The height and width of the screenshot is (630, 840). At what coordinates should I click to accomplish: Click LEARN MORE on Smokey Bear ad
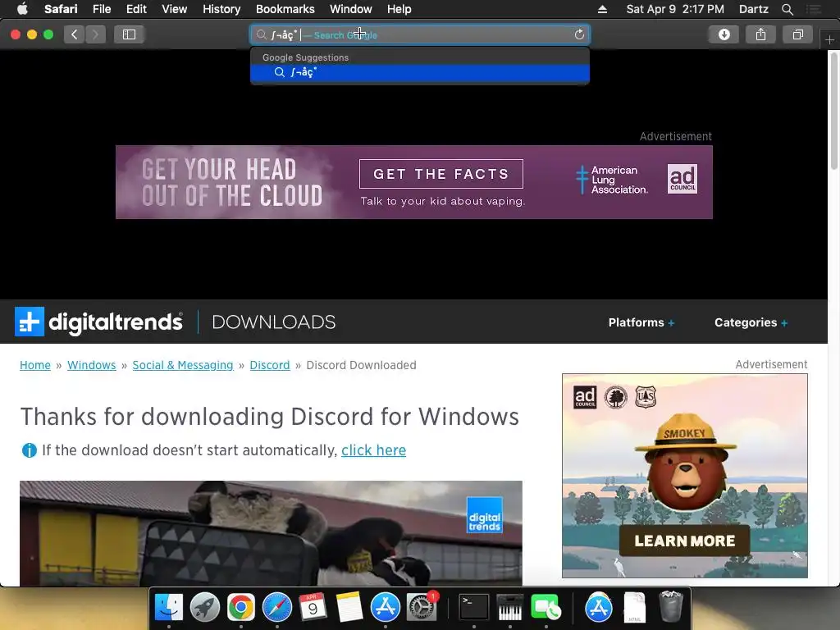685,541
